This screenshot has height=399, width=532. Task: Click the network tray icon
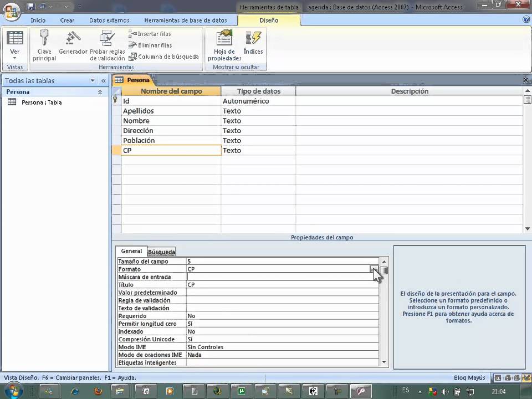pyautogui.click(x=470, y=392)
